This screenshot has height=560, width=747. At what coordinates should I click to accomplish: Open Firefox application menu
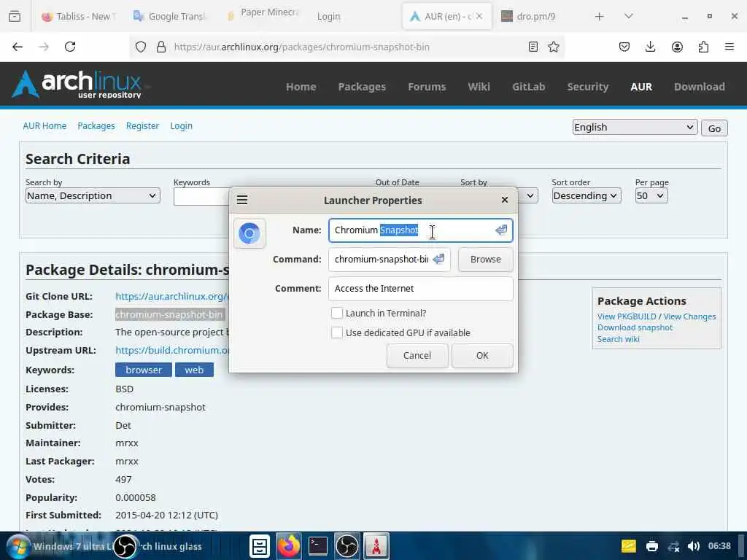click(729, 47)
